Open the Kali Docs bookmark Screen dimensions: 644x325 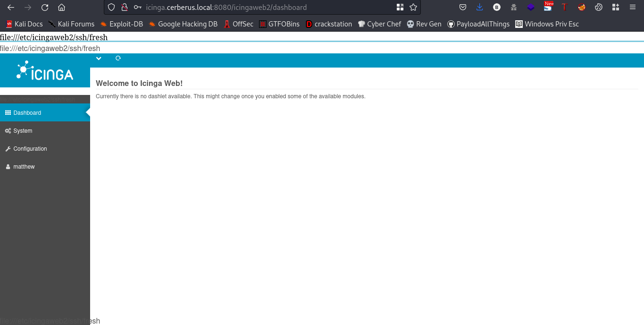click(24, 24)
